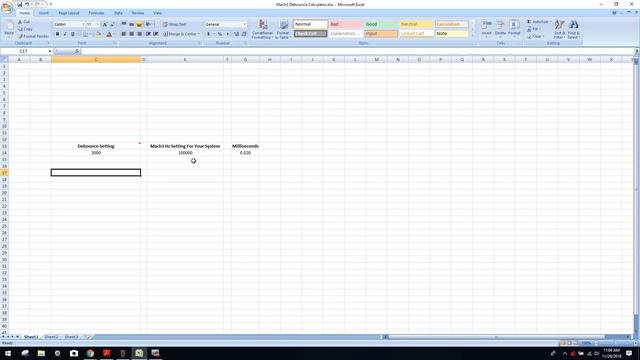Set Top Align vertical alignment
Screen dimensions: 640x360
[124, 24]
